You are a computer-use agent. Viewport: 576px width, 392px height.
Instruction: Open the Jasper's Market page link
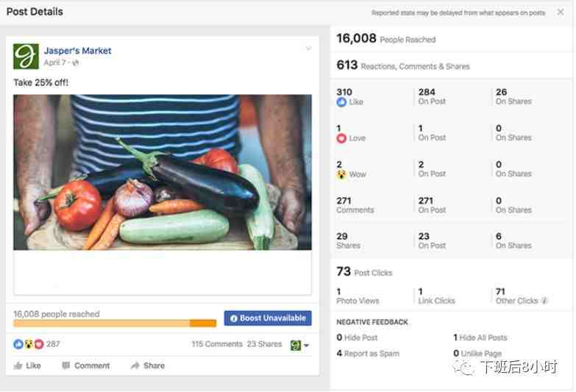(x=77, y=51)
